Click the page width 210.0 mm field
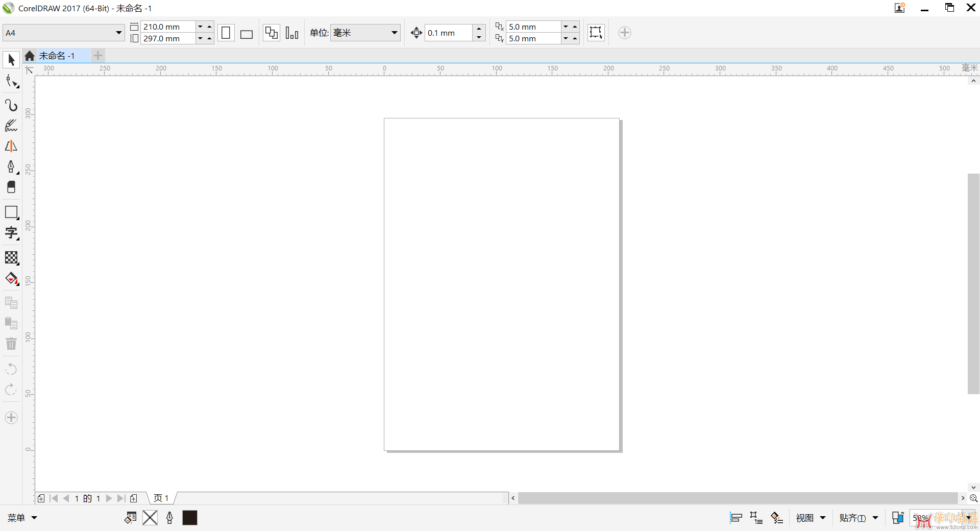This screenshot has width=980, height=531. click(168, 27)
